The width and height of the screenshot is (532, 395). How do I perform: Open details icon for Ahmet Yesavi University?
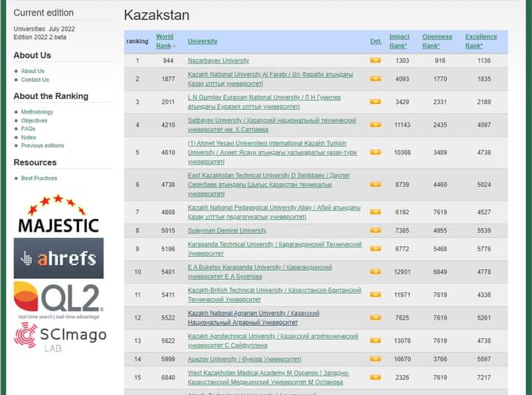tap(375, 152)
